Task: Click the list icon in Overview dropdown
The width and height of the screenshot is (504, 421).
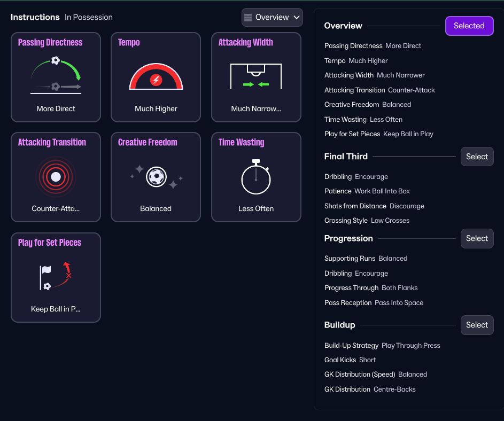Action: coord(248,18)
